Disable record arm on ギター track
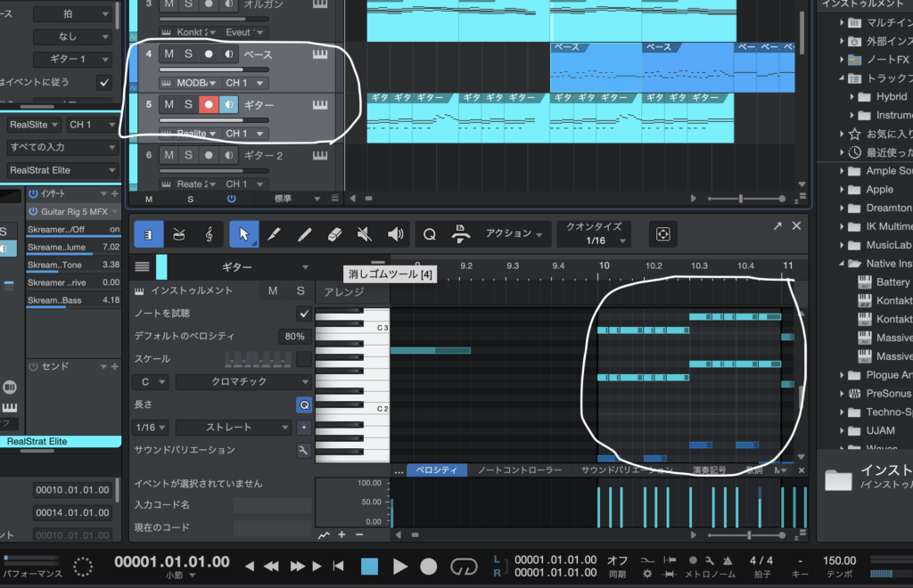Image resolution: width=913 pixels, height=588 pixels. click(x=209, y=105)
